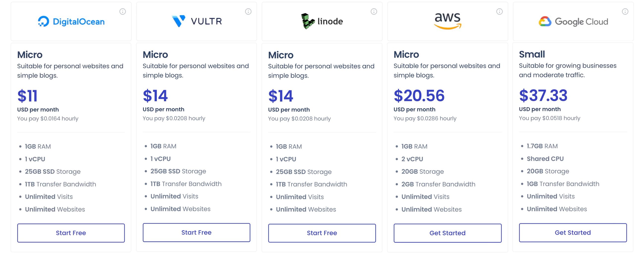This screenshot has height=254, width=644.
Task: Select the $11 DigitalOcean price
Action: tap(28, 96)
